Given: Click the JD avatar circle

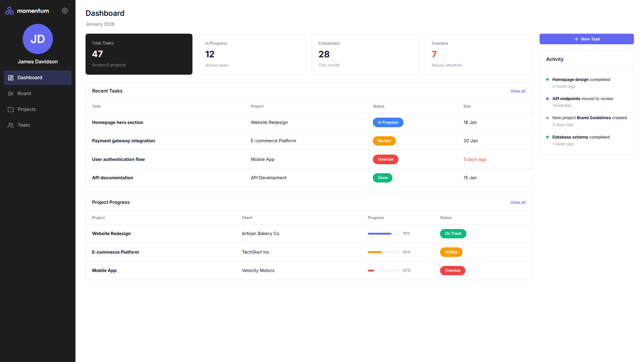Looking at the screenshot, I should [37, 39].
